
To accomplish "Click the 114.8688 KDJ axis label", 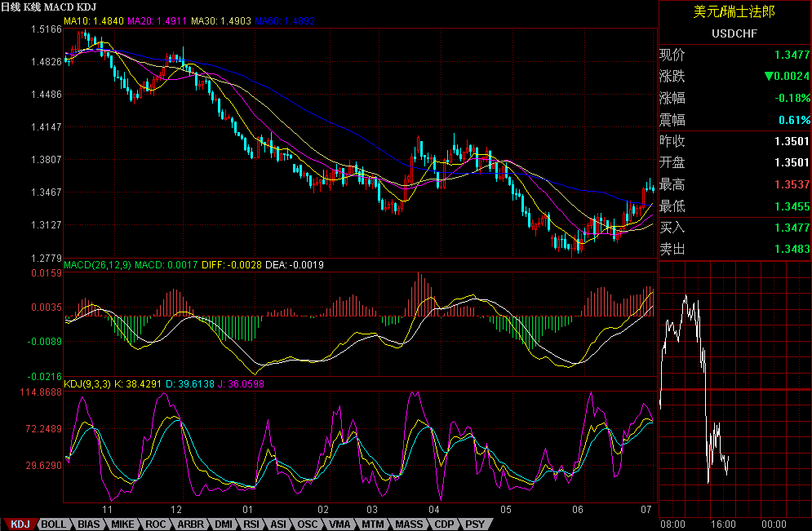I will coord(41,392).
